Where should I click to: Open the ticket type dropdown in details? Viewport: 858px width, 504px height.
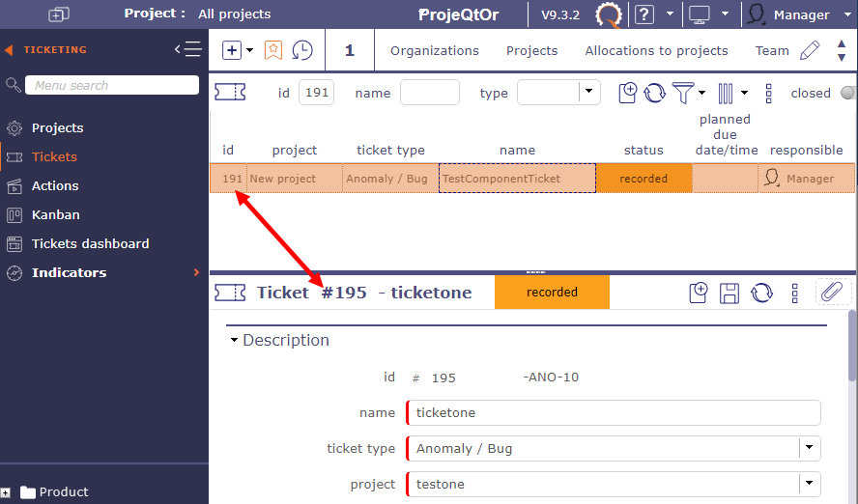pos(809,448)
